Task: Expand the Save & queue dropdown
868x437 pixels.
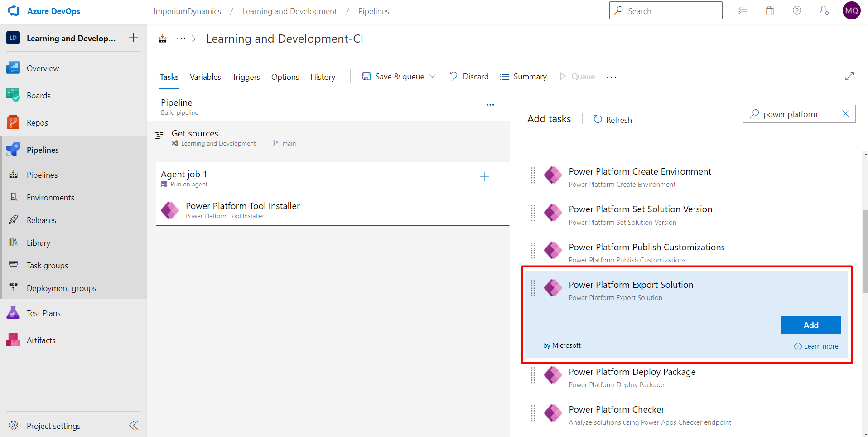Action: tap(433, 76)
